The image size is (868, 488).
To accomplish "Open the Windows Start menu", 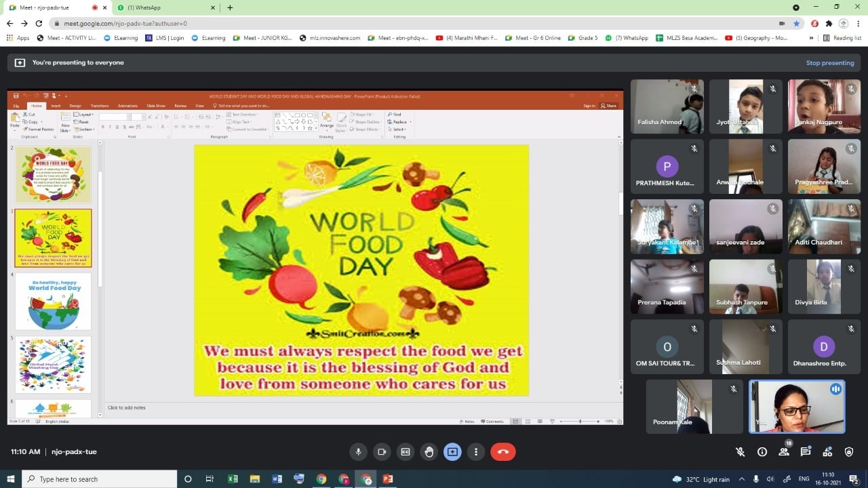I will click(x=10, y=479).
